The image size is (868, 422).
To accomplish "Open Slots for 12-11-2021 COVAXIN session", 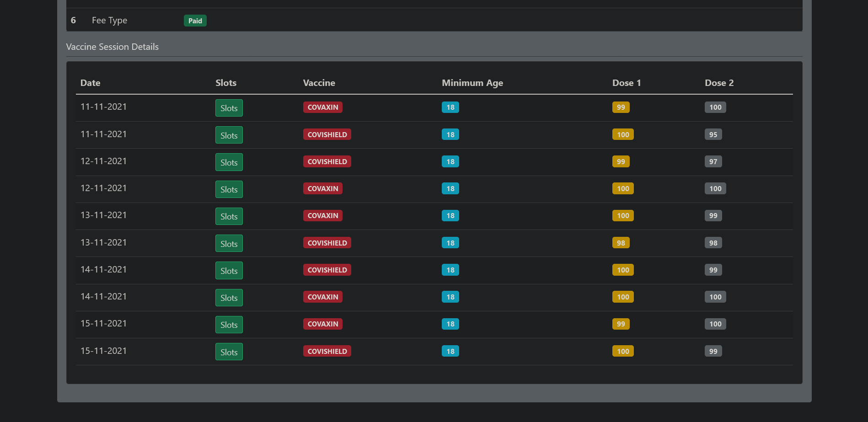I will [x=229, y=189].
